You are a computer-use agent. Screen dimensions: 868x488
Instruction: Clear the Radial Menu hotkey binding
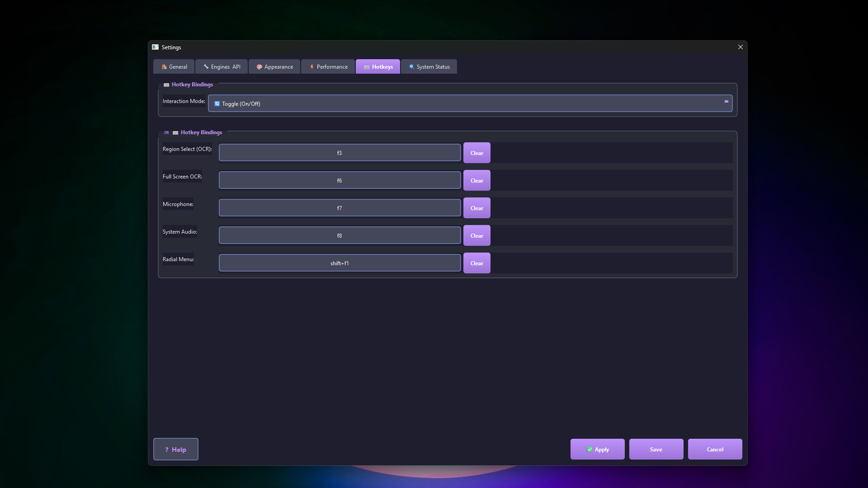click(476, 263)
